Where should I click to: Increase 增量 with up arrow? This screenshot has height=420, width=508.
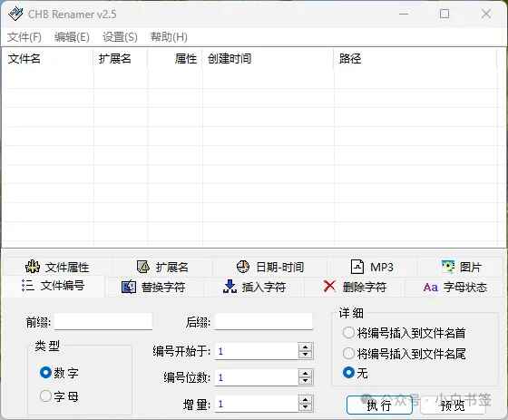(305, 400)
